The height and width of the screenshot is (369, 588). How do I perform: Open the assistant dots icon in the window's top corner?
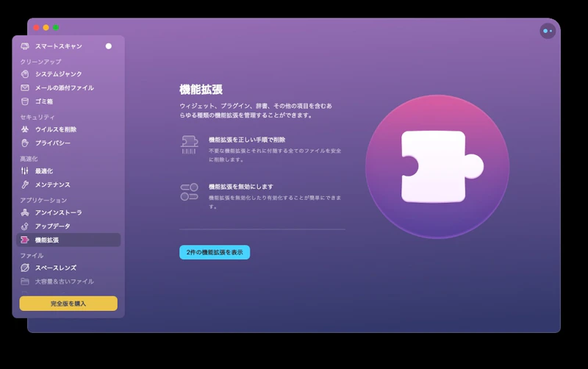(x=548, y=31)
